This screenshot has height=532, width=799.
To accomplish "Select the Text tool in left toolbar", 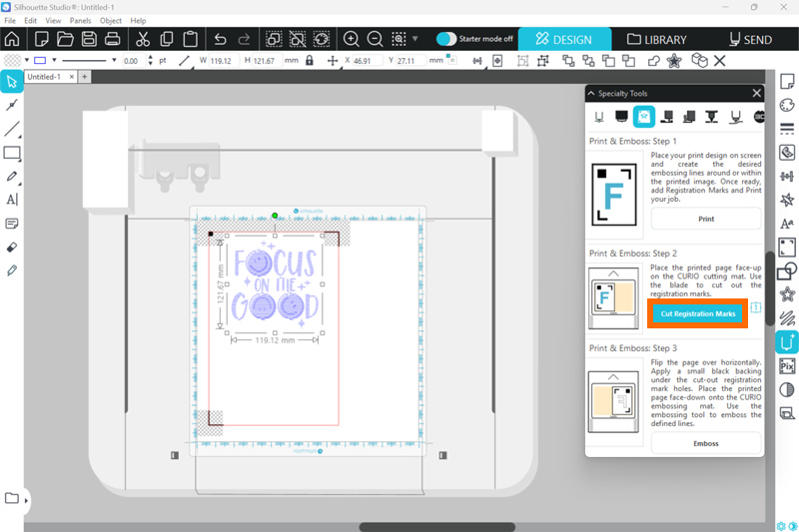I will tap(12, 200).
